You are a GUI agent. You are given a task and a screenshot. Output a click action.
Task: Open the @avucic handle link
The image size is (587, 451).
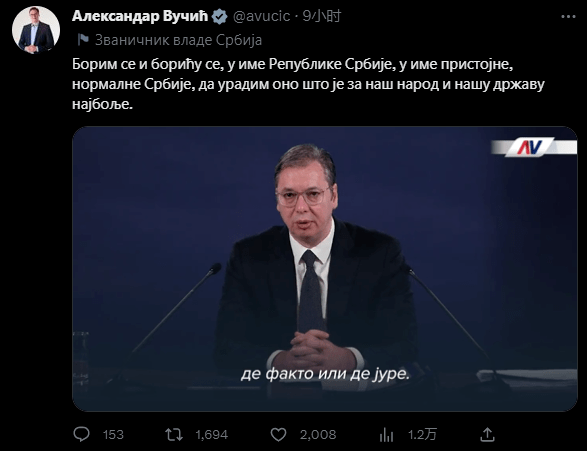pyautogui.click(x=261, y=16)
